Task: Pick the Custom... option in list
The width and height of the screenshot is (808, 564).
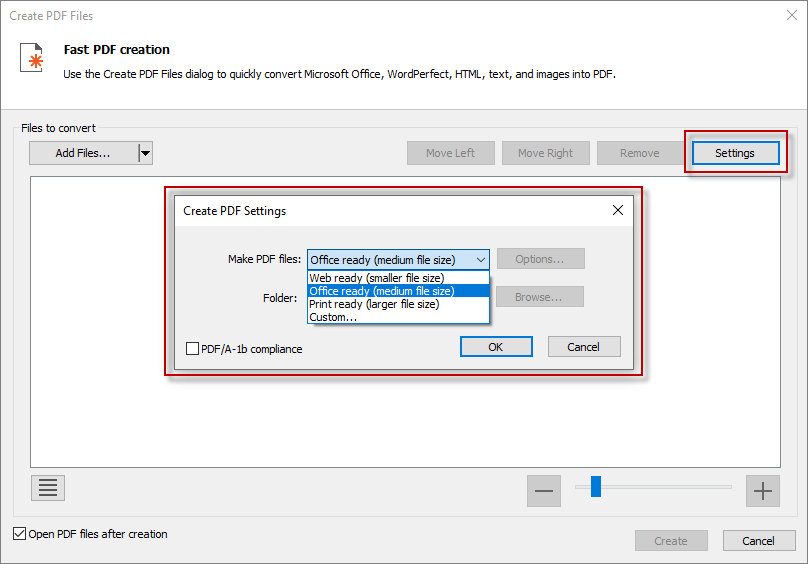Action: pos(333,317)
